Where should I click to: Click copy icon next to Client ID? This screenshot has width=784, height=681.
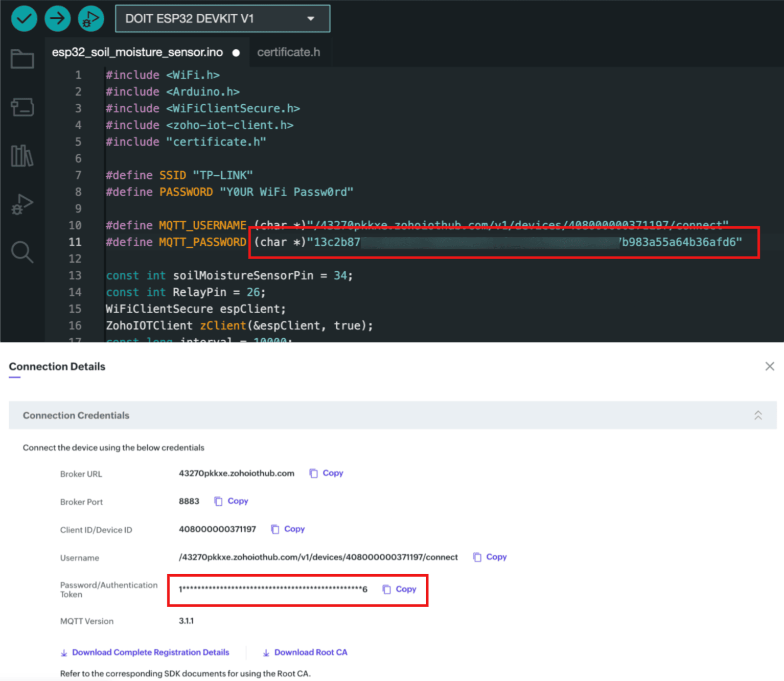click(x=275, y=529)
